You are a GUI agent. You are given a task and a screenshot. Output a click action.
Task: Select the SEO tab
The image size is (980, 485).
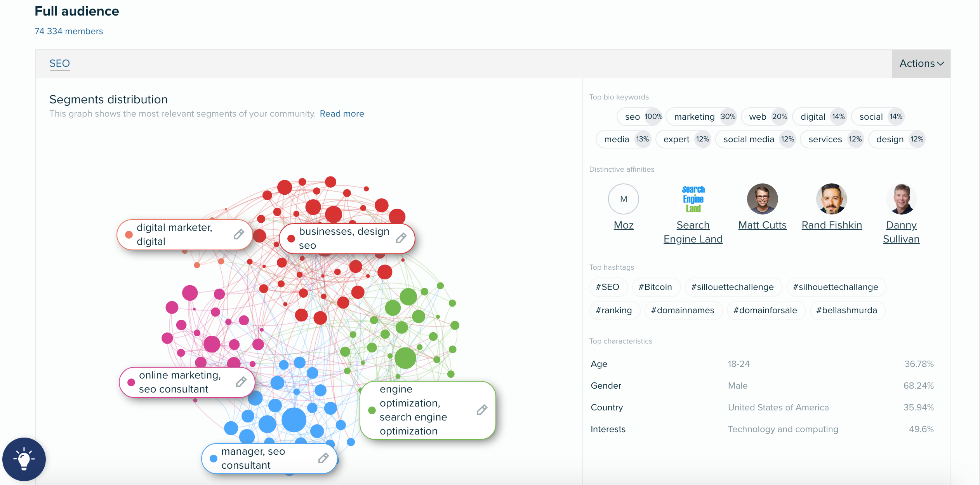(59, 63)
